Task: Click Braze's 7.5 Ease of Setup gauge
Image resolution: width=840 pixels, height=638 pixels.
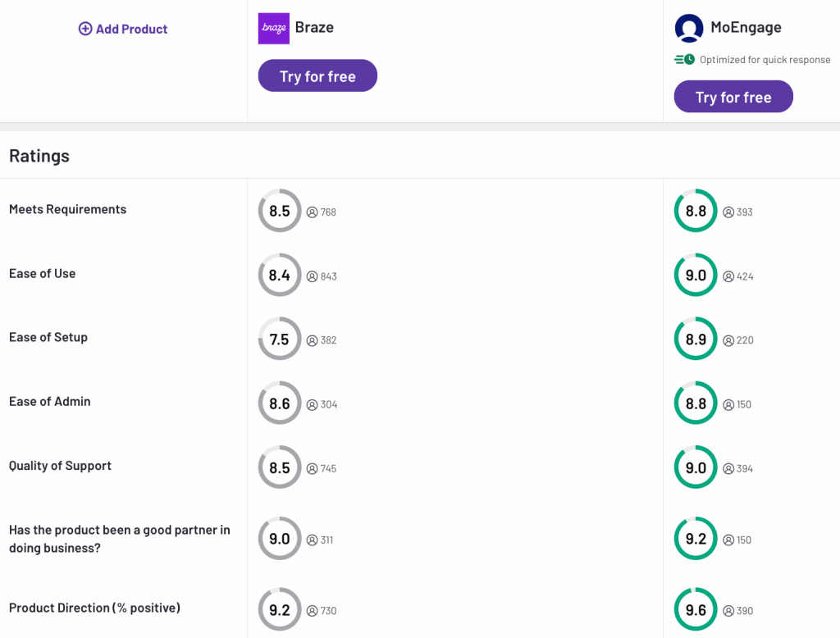Action: (280, 340)
